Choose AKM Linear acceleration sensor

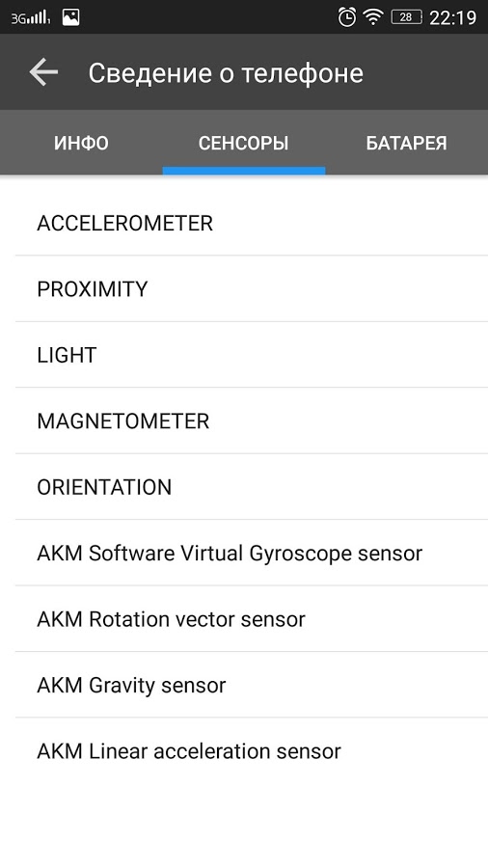point(244,750)
